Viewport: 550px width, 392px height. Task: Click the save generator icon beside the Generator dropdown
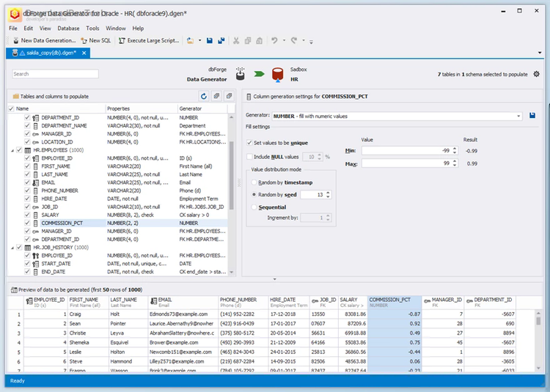532,116
